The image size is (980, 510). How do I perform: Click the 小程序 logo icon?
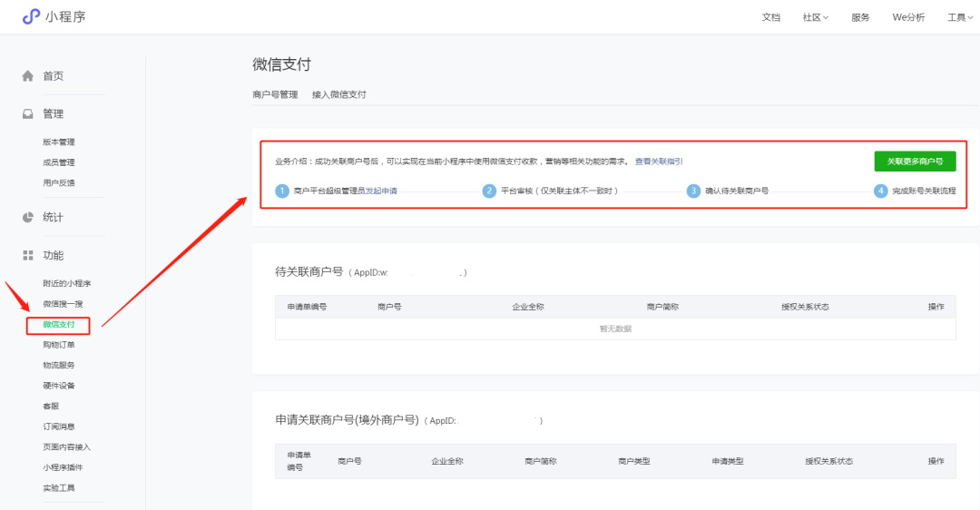coord(31,17)
